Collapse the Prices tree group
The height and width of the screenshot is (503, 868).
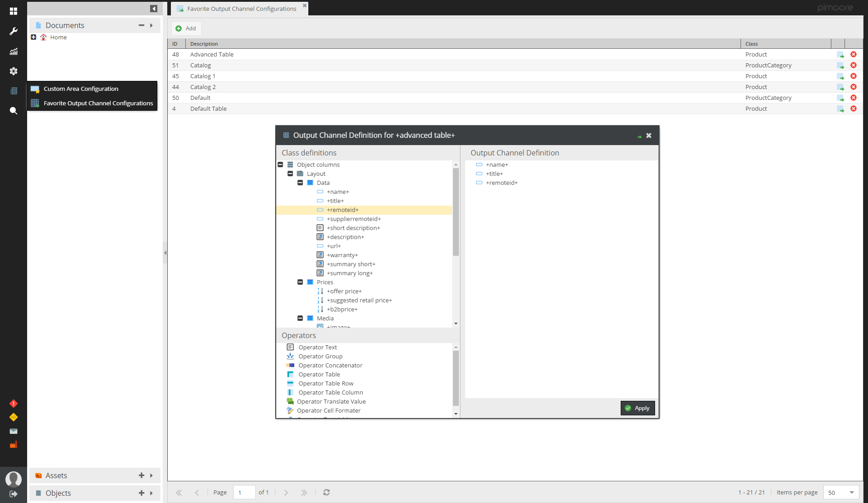pos(300,282)
